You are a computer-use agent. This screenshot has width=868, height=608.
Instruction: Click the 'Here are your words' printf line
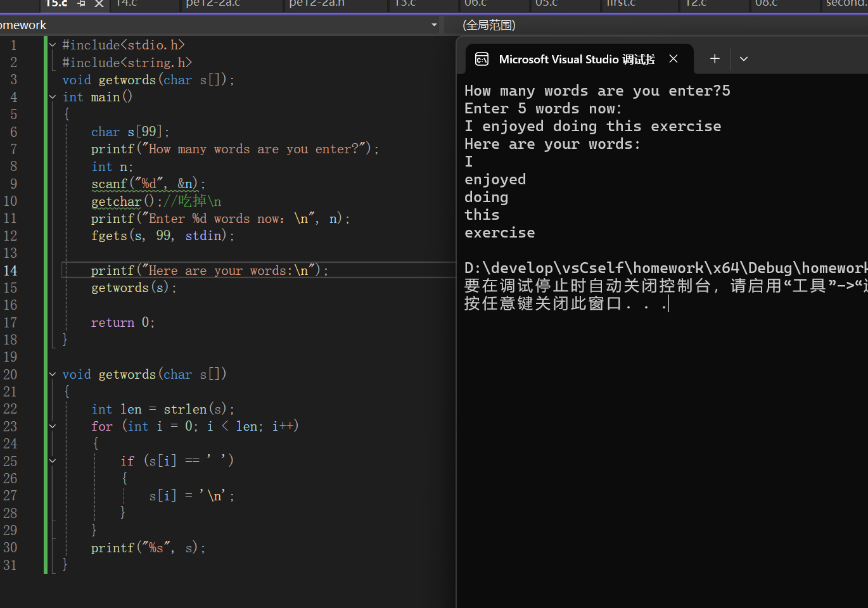point(210,270)
